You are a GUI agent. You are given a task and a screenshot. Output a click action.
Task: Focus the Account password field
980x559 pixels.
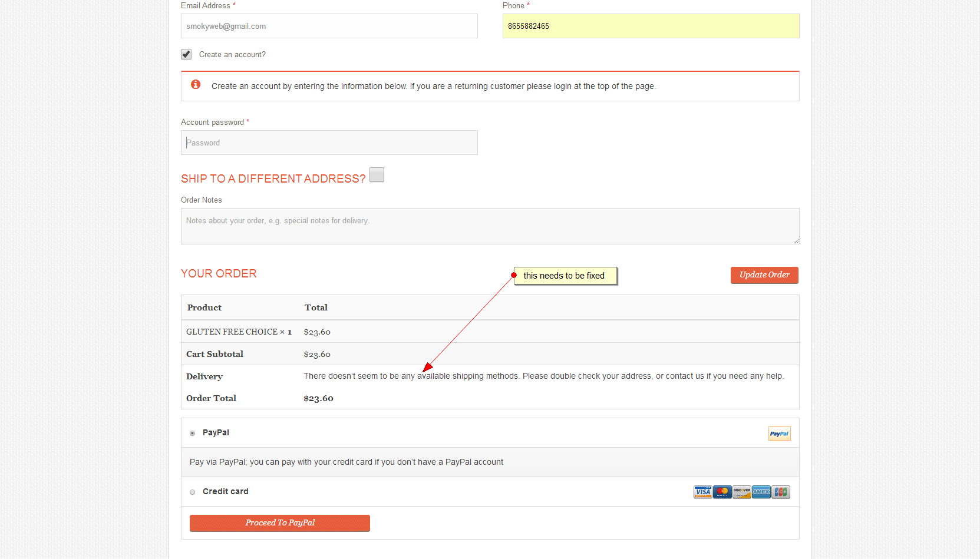329,143
